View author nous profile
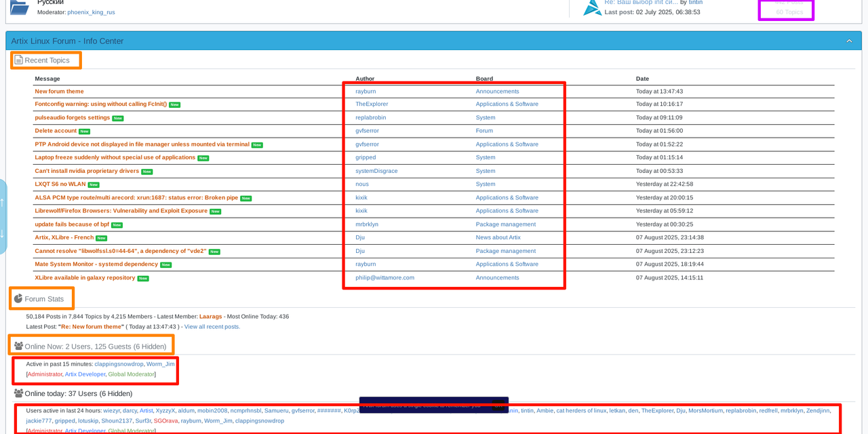 coord(362,184)
